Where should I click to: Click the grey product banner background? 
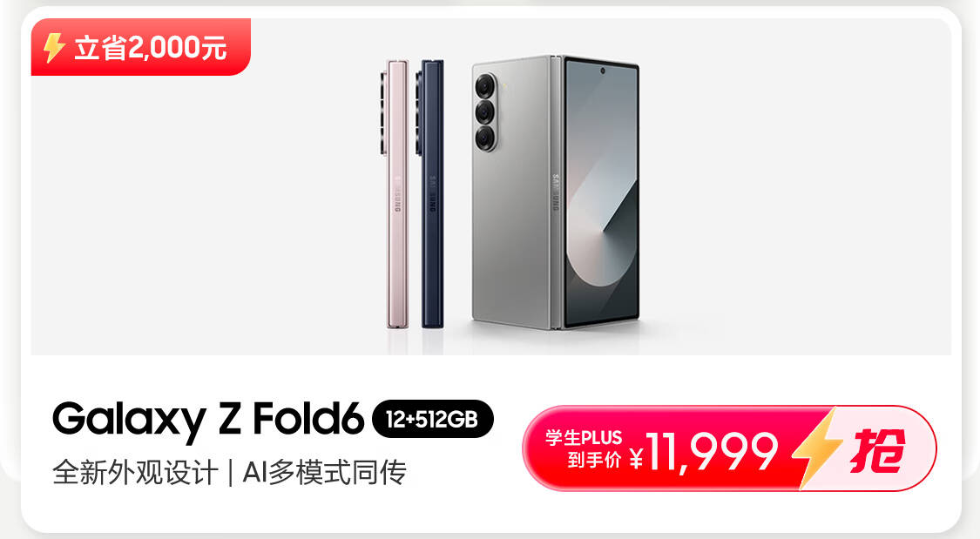[187, 219]
